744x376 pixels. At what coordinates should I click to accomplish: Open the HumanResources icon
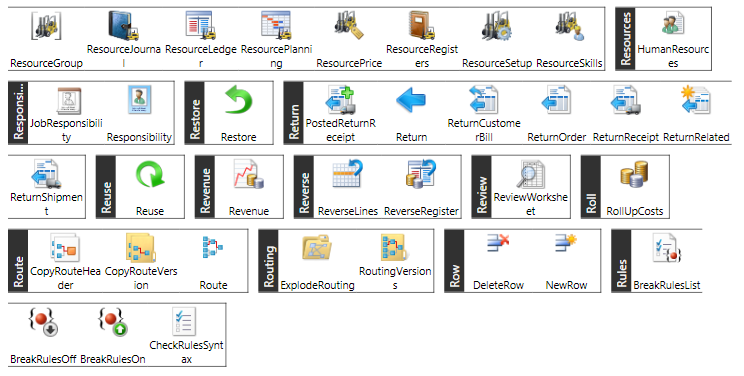click(x=673, y=24)
